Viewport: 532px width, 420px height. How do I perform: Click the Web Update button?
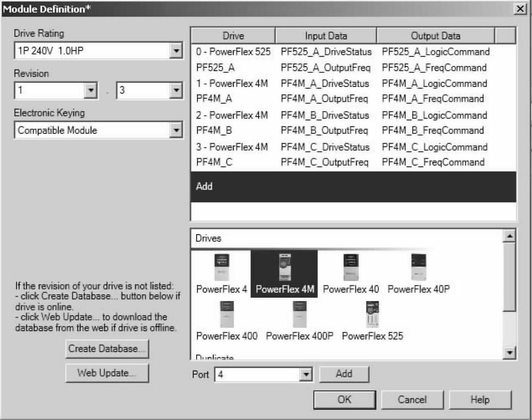tap(107, 373)
